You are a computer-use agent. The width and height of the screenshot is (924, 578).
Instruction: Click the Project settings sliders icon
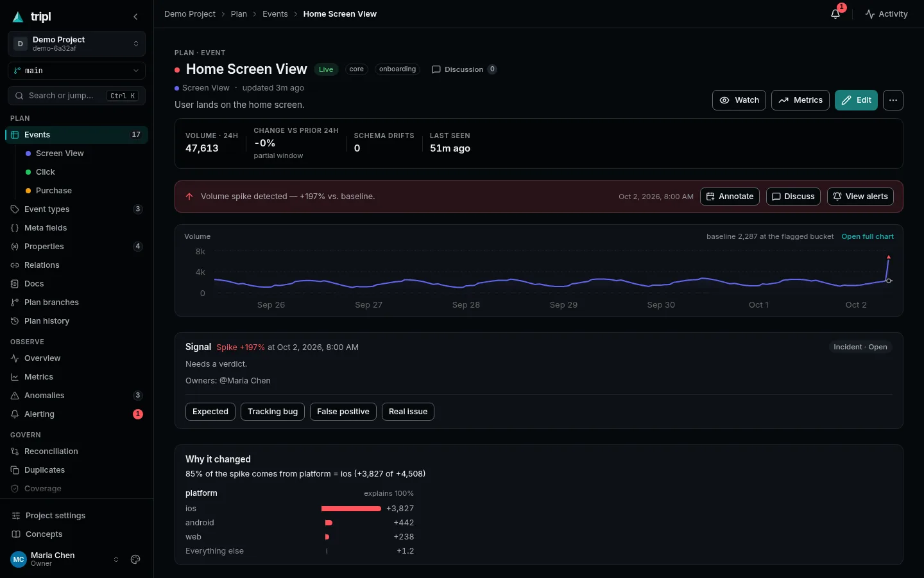click(16, 516)
